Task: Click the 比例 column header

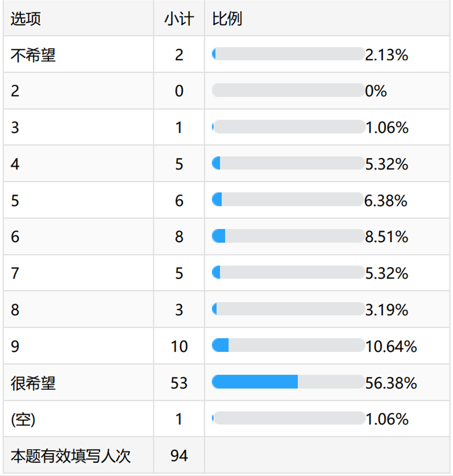Action: point(227,19)
